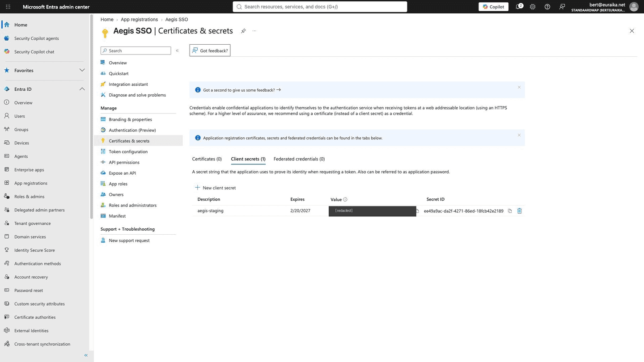Select the Client secrets (1) tab
The height and width of the screenshot is (362, 644).
[248, 159]
